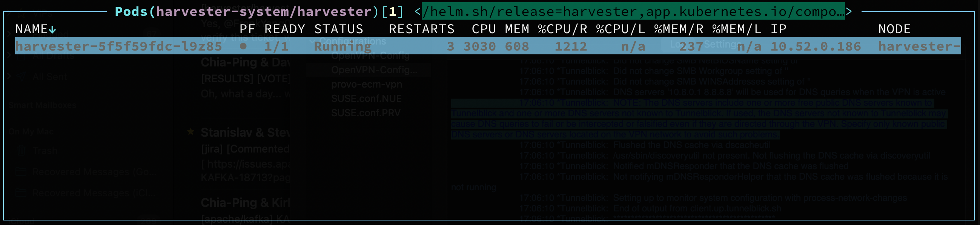The height and width of the screenshot is (225, 980).
Task: Click the %CPU/R column header
Action: pos(562,29)
